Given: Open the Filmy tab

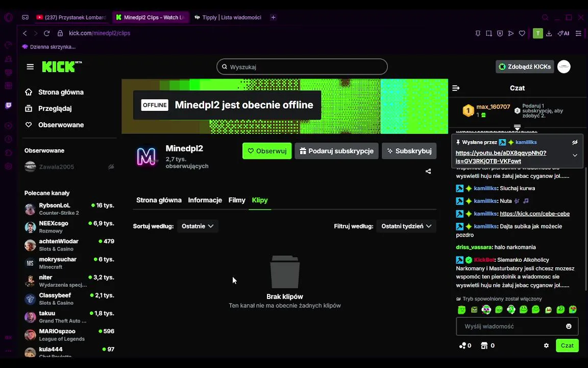Looking at the screenshot, I should tap(237, 200).
